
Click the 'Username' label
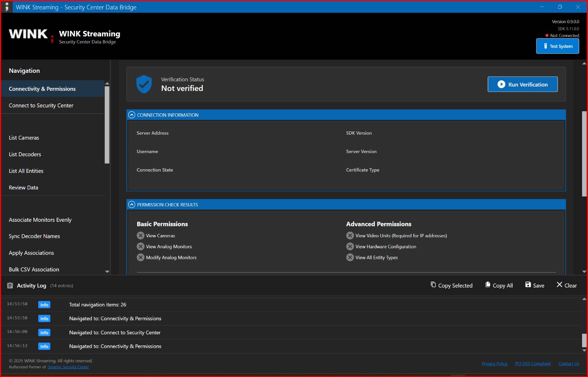tap(147, 152)
